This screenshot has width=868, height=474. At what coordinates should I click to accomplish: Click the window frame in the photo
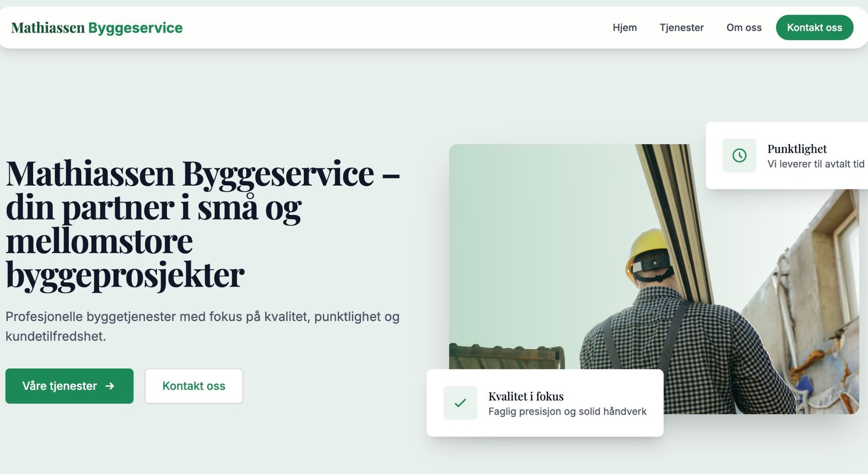coord(844,261)
